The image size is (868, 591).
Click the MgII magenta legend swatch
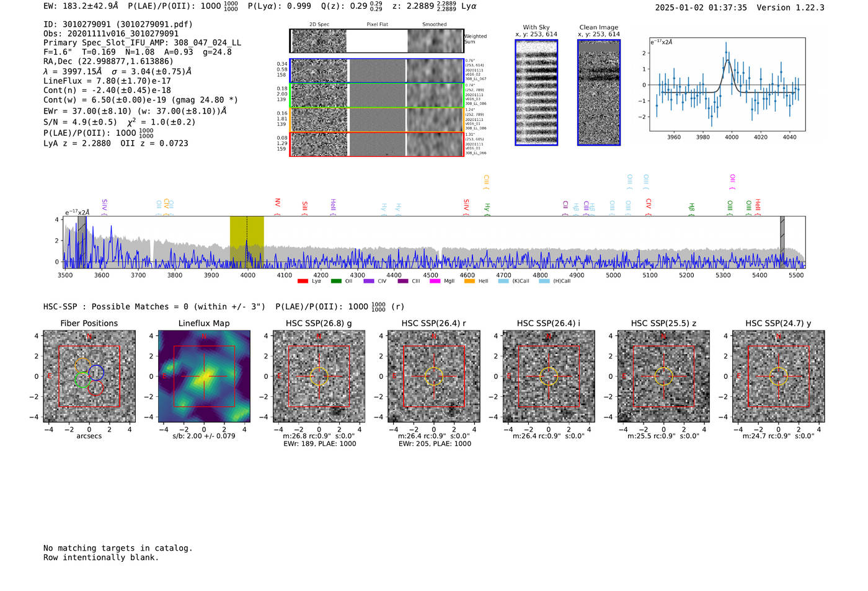pos(435,281)
